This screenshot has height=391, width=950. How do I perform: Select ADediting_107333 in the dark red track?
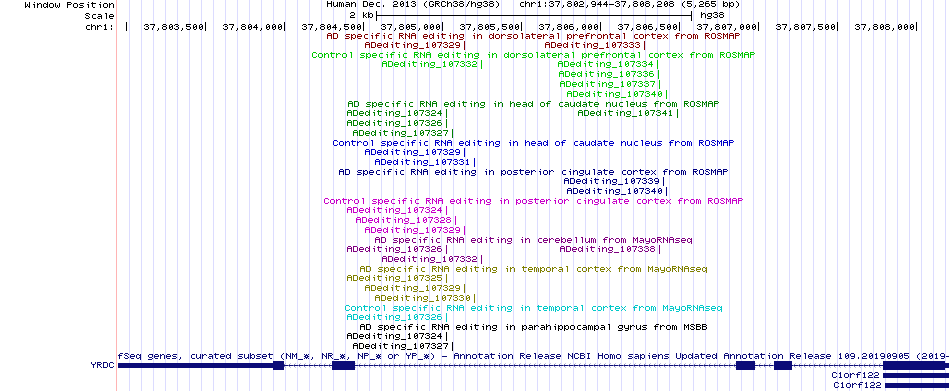(594, 45)
